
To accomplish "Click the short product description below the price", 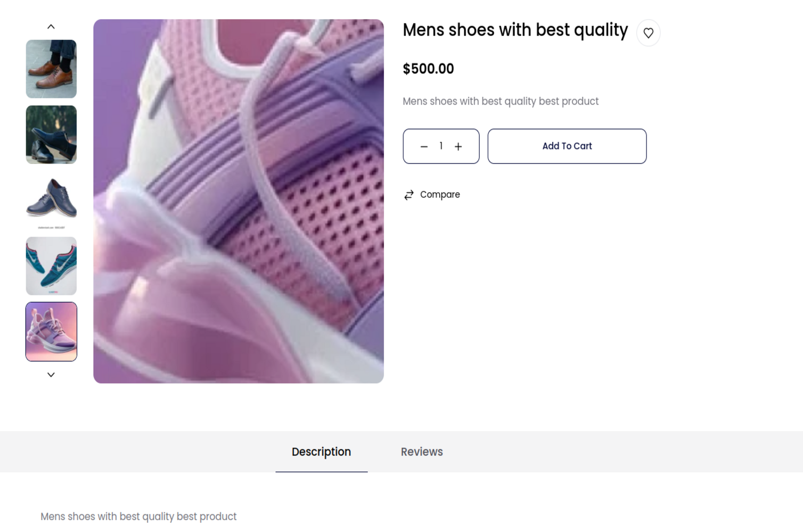I will 501,102.
